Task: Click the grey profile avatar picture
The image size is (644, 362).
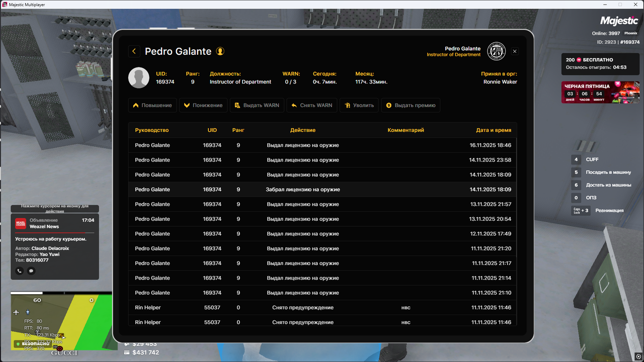Action: [139, 78]
